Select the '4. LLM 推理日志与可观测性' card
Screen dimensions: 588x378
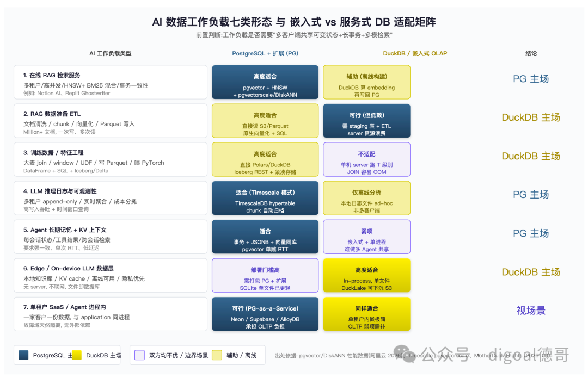(110, 198)
